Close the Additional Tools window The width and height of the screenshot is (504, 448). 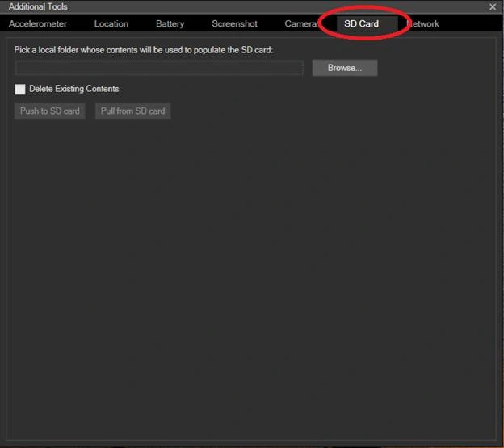click(493, 6)
